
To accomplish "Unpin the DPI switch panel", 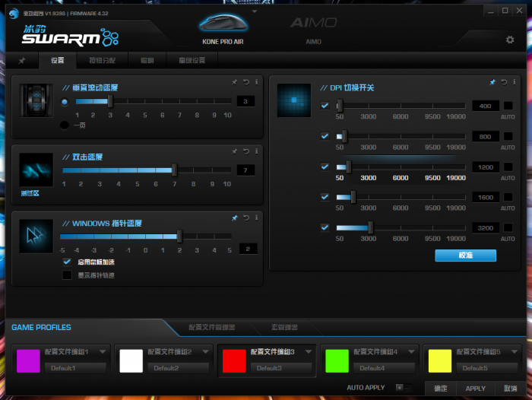I will tap(492, 81).
